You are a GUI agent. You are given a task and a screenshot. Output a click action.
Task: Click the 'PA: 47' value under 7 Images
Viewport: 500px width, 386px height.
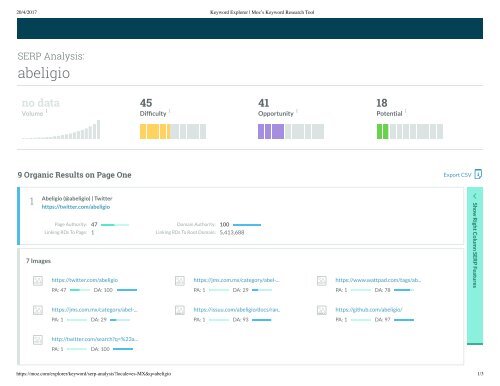point(59,290)
